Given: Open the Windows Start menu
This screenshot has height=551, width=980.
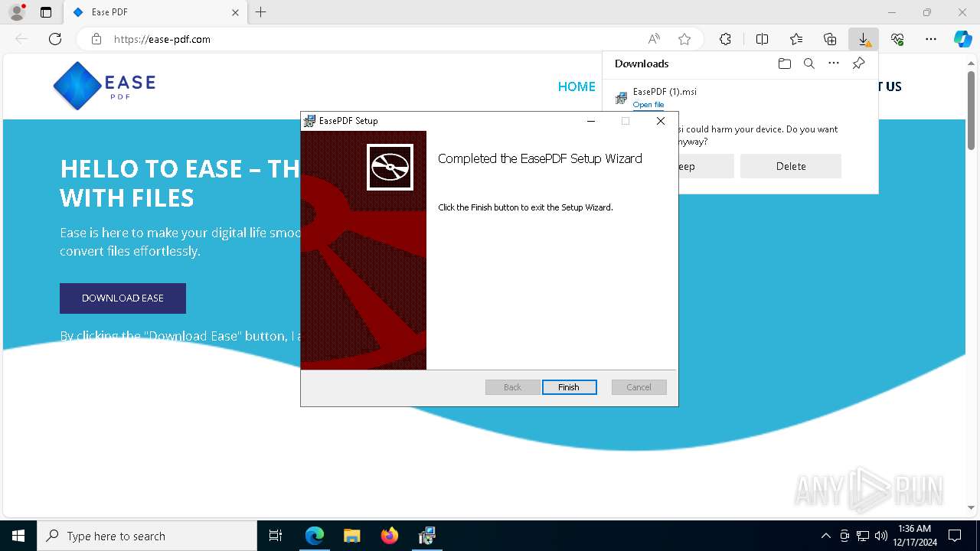Looking at the screenshot, I should tap(18, 536).
